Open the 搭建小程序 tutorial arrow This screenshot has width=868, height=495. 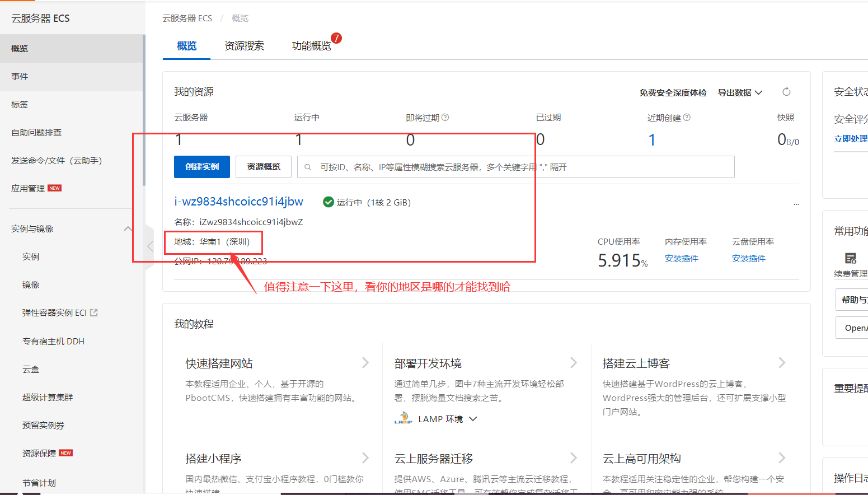coord(365,458)
